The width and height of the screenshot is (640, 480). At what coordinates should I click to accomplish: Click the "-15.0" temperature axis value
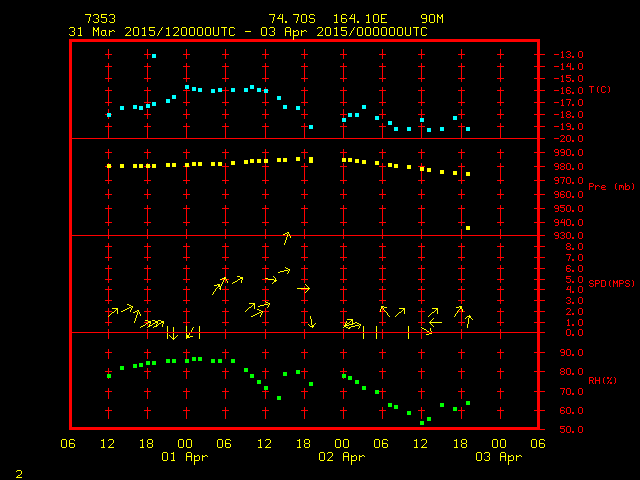(x=568, y=78)
